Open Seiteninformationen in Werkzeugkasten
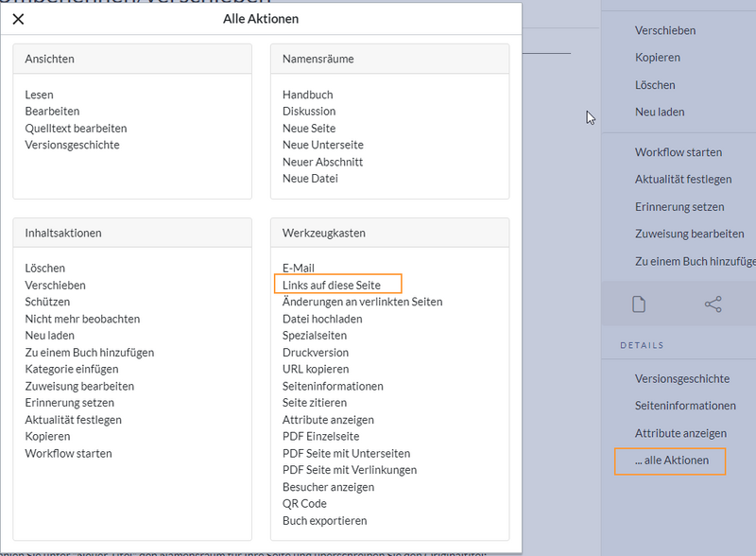Screen dimensions: 756x556 click(333, 386)
